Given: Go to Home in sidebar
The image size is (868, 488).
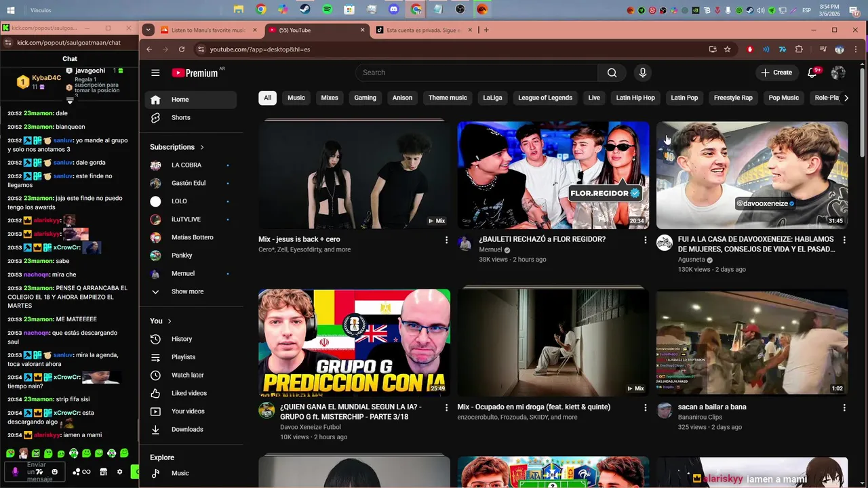Looking at the screenshot, I should [190, 100].
